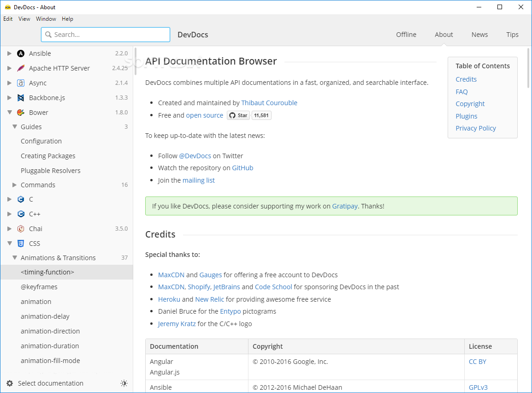The image size is (532, 393).
Task: Click the settings gear icon beside Select documentation
Action: pyautogui.click(x=10, y=383)
